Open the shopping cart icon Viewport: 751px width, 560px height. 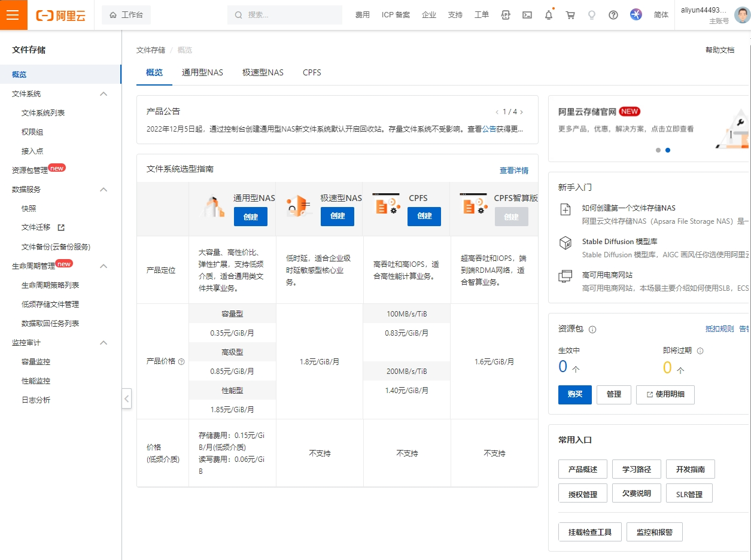click(570, 15)
